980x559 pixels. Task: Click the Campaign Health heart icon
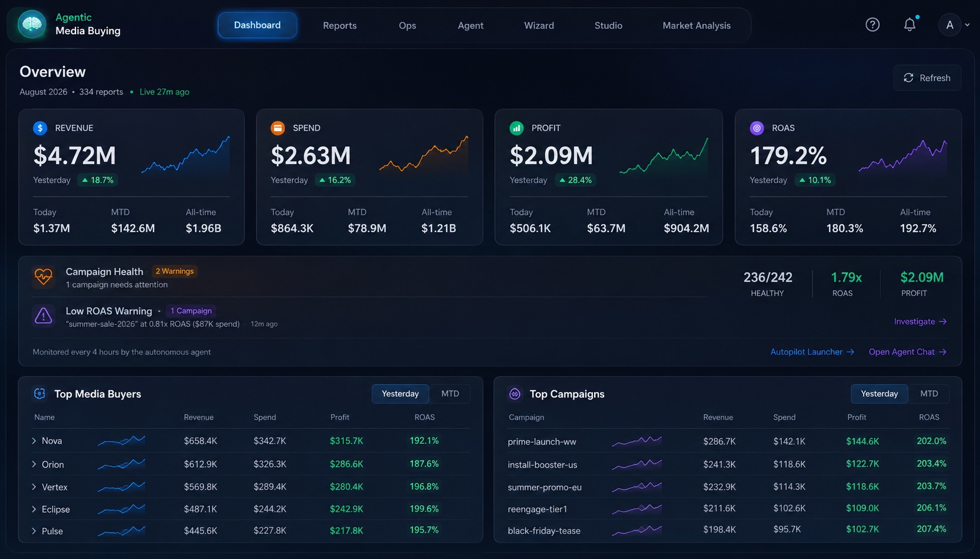coord(44,276)
